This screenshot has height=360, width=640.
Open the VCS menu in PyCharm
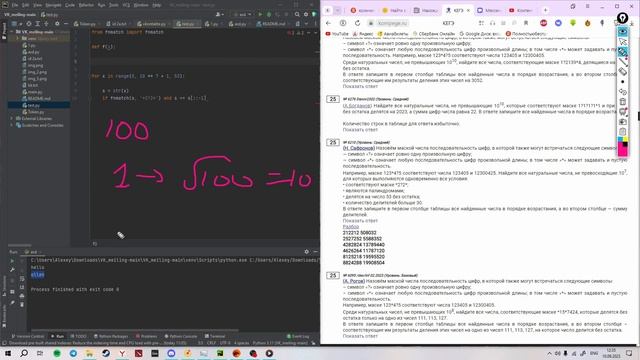pos(126,5)
